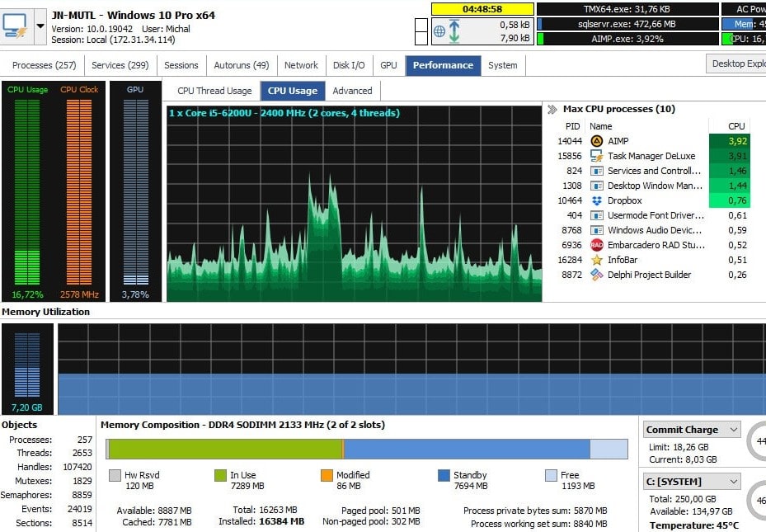Click PID 15856 in process list
766x532 pixels.
(x=570, y=157)
